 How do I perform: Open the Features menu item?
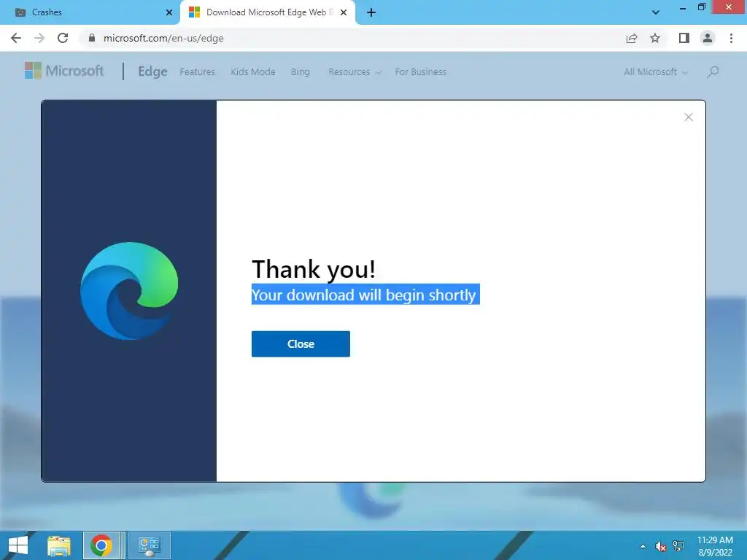click(197, 72)
